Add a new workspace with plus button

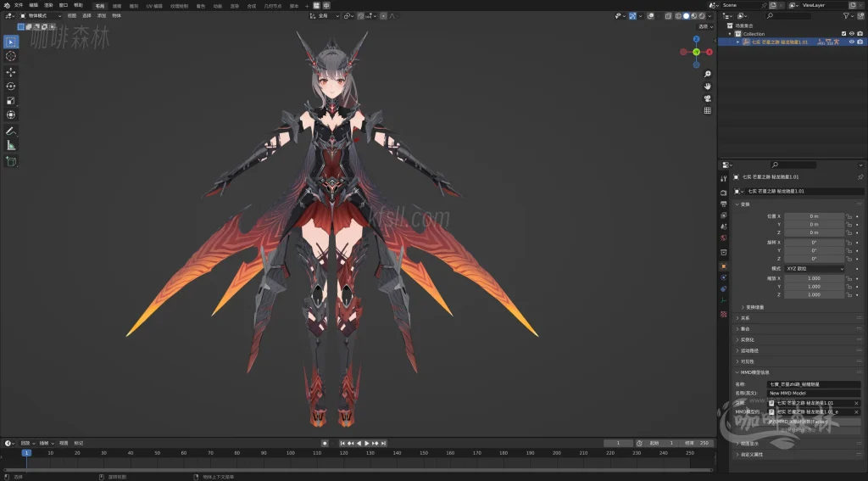pos(307,6)
